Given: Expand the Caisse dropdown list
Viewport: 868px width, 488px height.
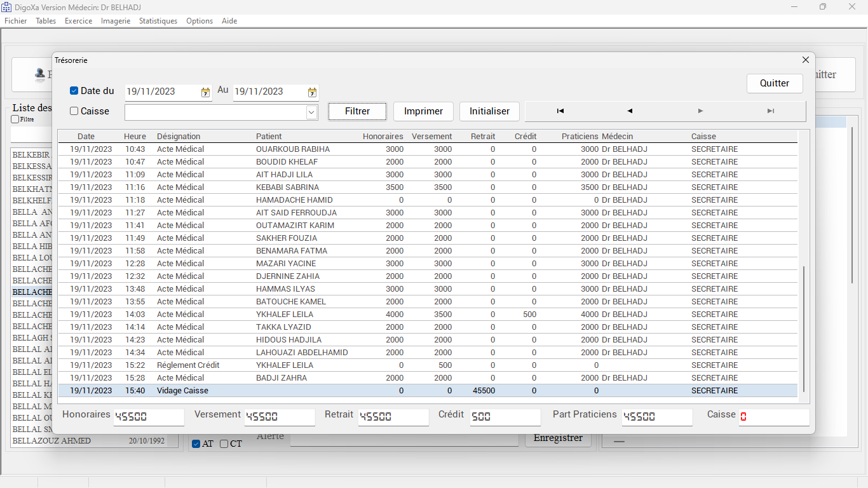Looking at the screenshot, I should tap(311, 112).
